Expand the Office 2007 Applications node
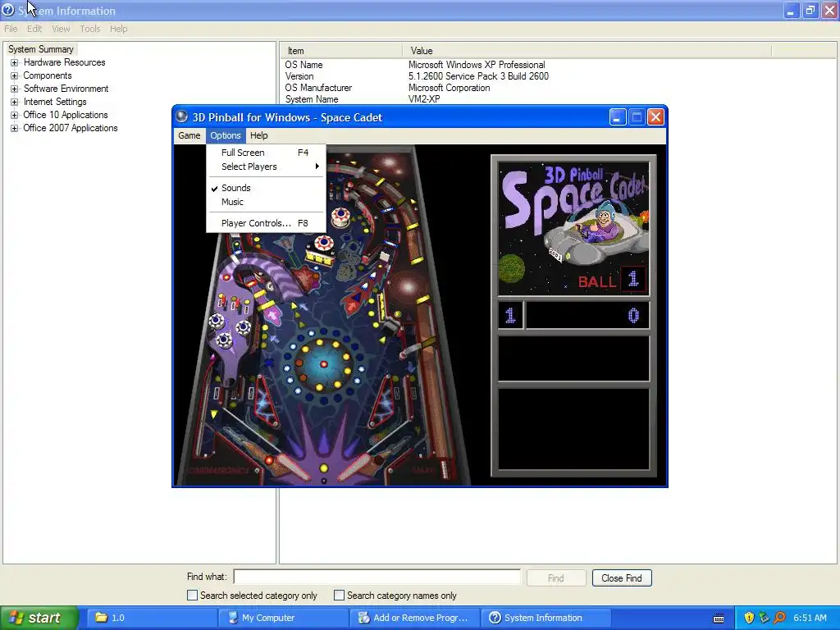Viewport: 840px width, 630px height. 15,128
